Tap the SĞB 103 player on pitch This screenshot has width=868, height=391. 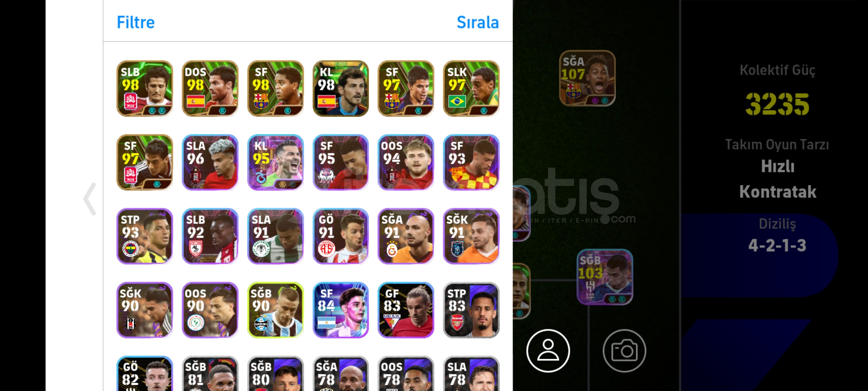605,277
